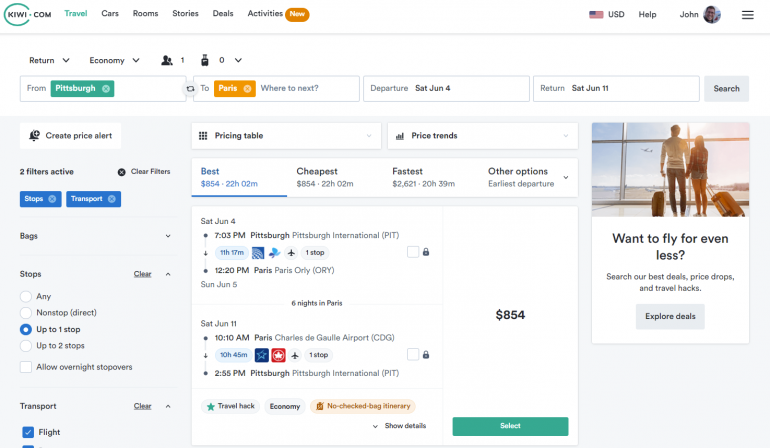Remove the Transport filter chip
Viewport: 770px width, 448px height.
tap(112, 199)
